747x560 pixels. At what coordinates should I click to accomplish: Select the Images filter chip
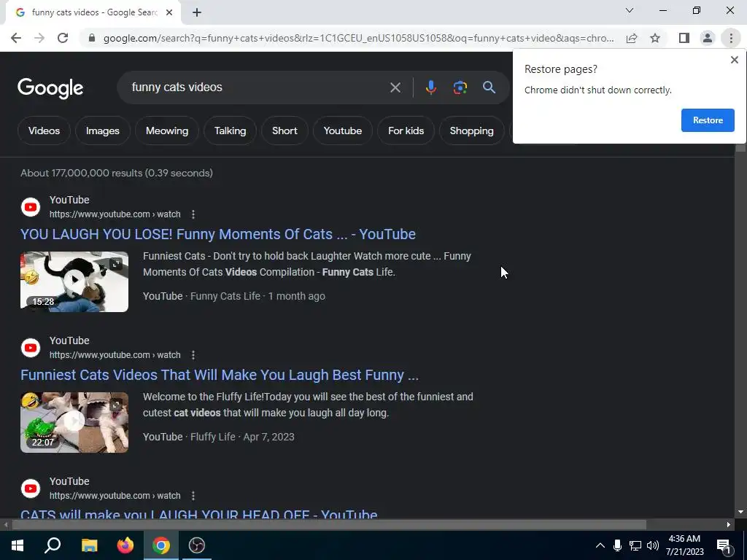[102, 131]
